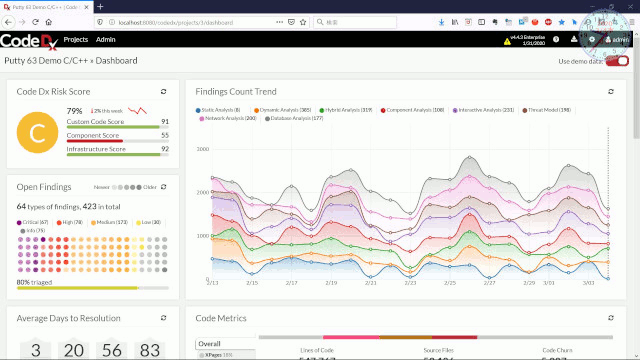Viewport: 640px width, 360px height.
Task: Refresh the Code Metrics panel
Action: tap(611, 318)
